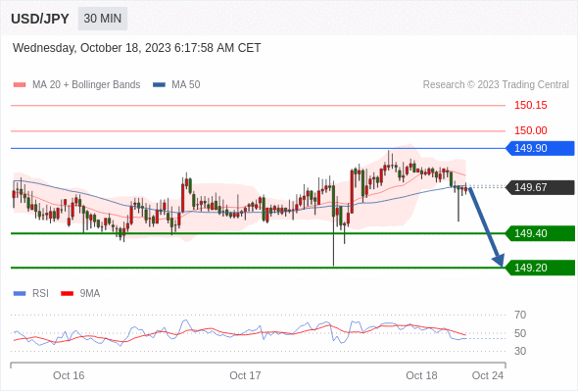Click the blue RSI legend swatch
The width and height of the screenshot is (578, 392).
click(20, 294)
